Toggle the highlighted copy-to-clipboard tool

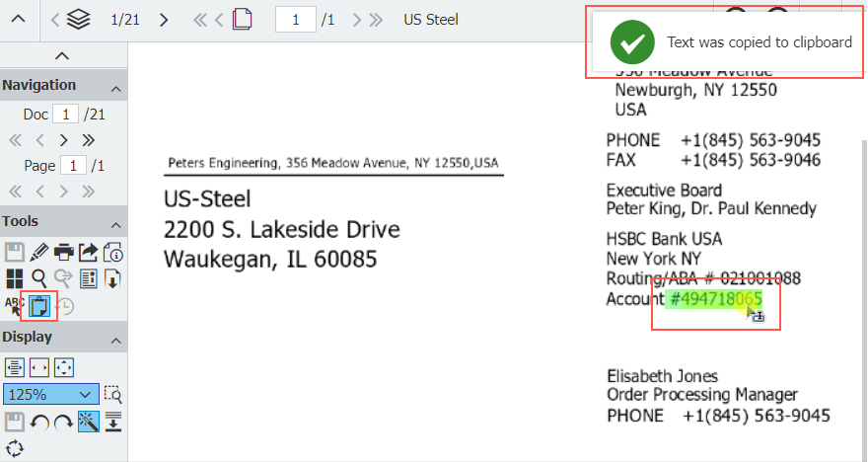(x=38, y=306)
